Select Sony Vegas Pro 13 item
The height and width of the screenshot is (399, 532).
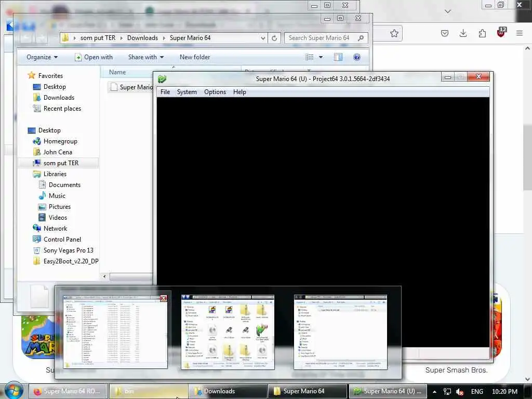tap(68, 250)
